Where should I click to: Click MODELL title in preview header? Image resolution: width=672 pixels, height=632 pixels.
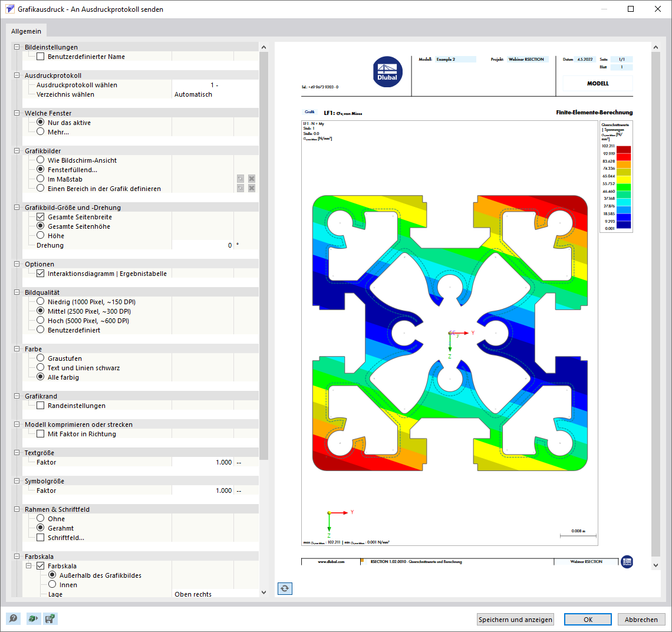[x=597, y=83]
